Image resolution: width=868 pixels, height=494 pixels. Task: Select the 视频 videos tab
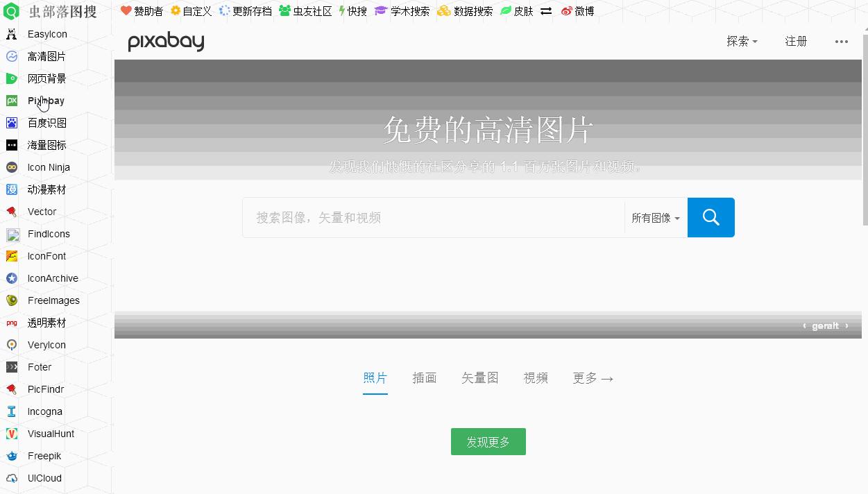(535, 377)
